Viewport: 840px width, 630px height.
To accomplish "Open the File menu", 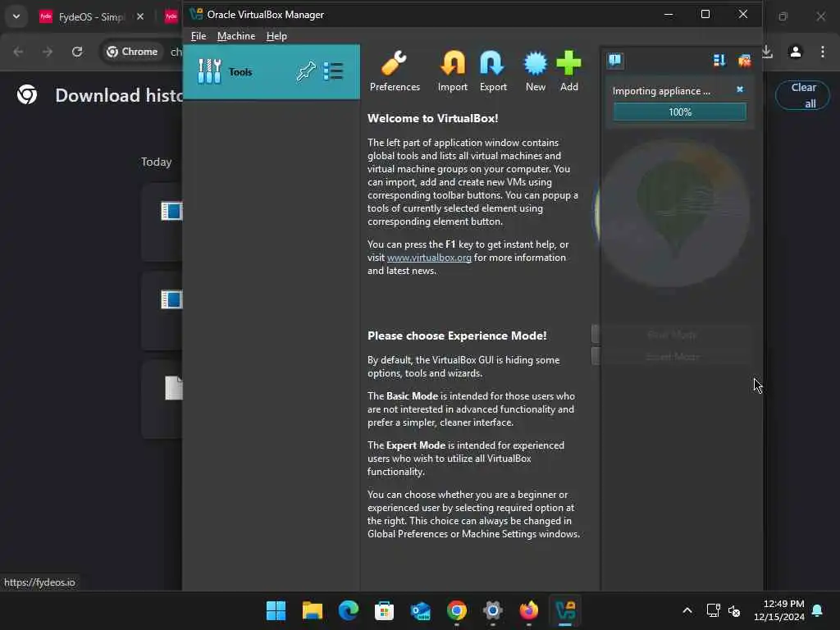I will [x=199, y=36].
